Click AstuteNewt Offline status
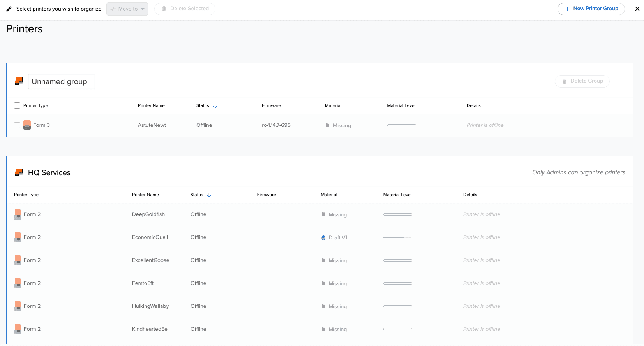Viewport: 644px width, 346px height. click(x=204, y=125)
